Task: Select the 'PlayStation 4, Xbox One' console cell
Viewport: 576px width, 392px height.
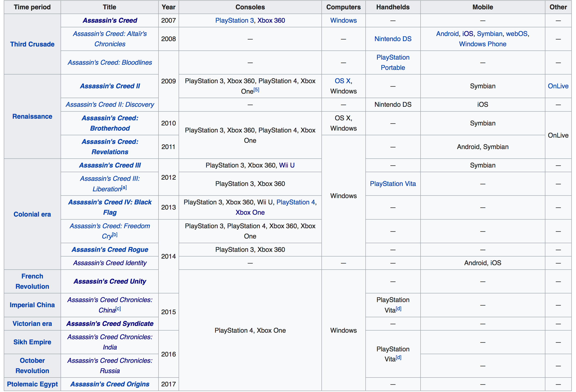Action: [x=250, y=330]
